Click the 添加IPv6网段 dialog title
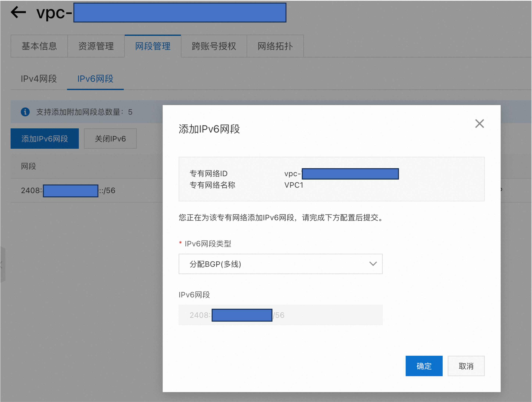This screenshot has width=532, height=402. [209, 129]
